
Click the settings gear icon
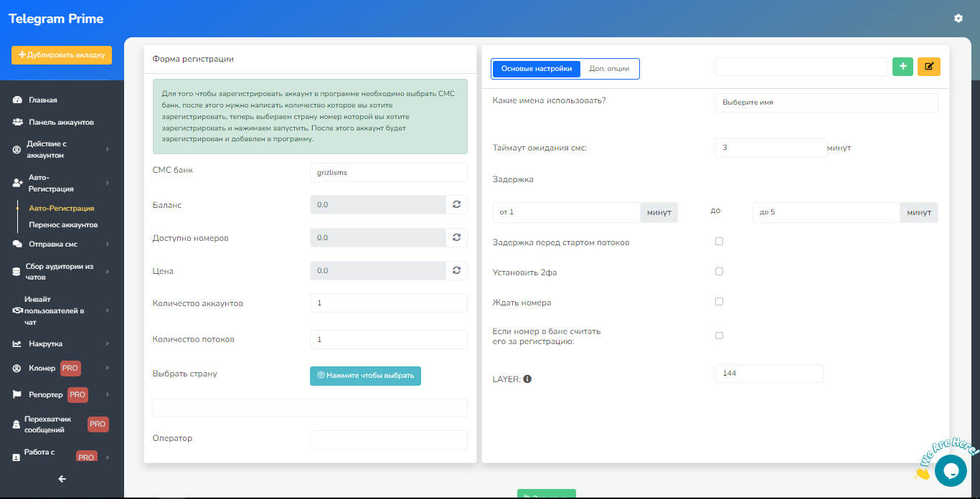point(958,19)
